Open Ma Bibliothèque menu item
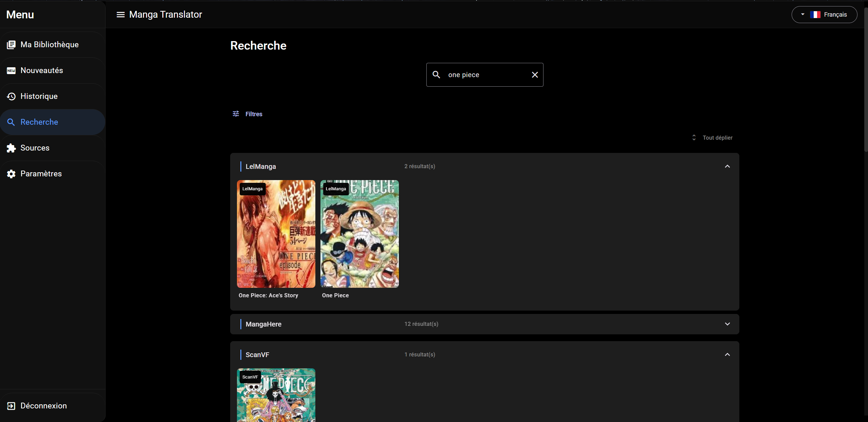Viewport: 868px width, 422px height. 53,45
